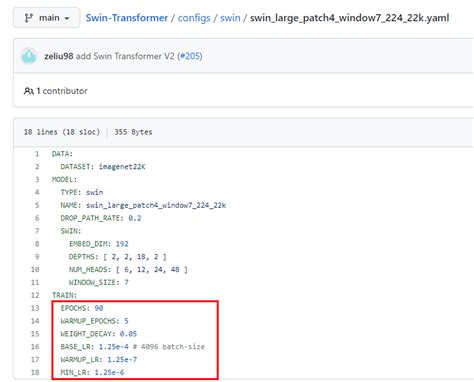This screenshot has width=474, height=382.
Task: Click the git branch icon
Action: coord(28,18)
